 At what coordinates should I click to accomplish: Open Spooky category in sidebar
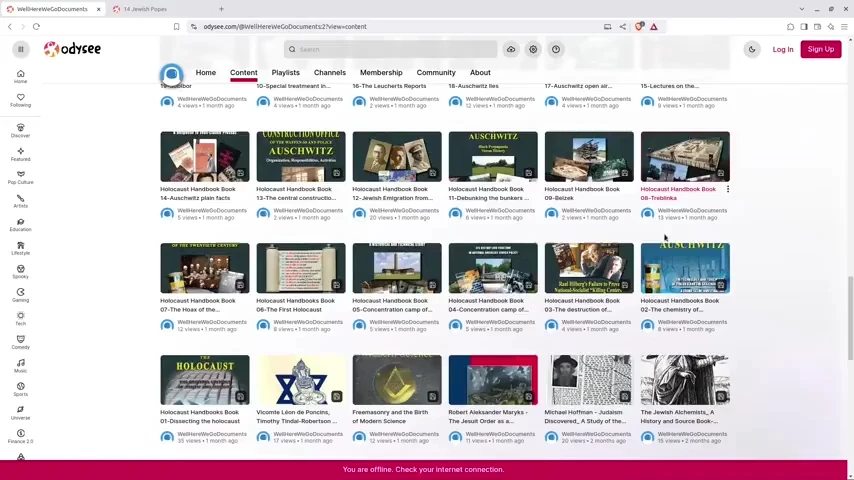click(21, 272)
